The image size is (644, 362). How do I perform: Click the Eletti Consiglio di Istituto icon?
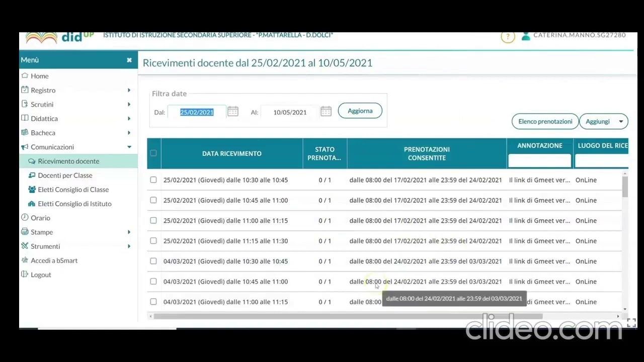pyautogui.click(x=32, y=204)
